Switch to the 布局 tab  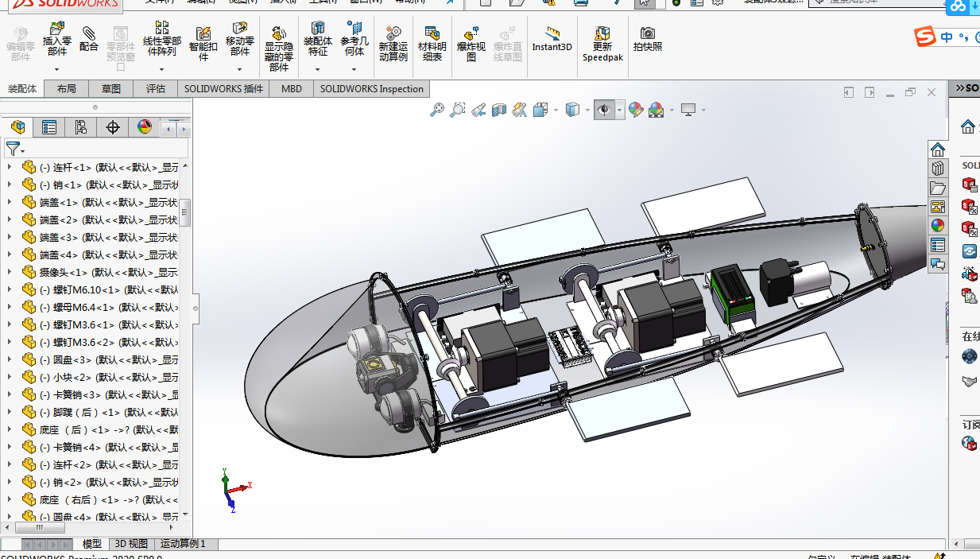tap(67, 89)
